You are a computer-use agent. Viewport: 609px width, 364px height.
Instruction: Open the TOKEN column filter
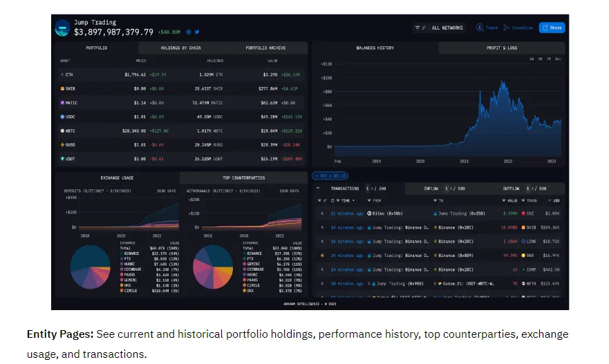pyautogui.click(x=523, y=200)
